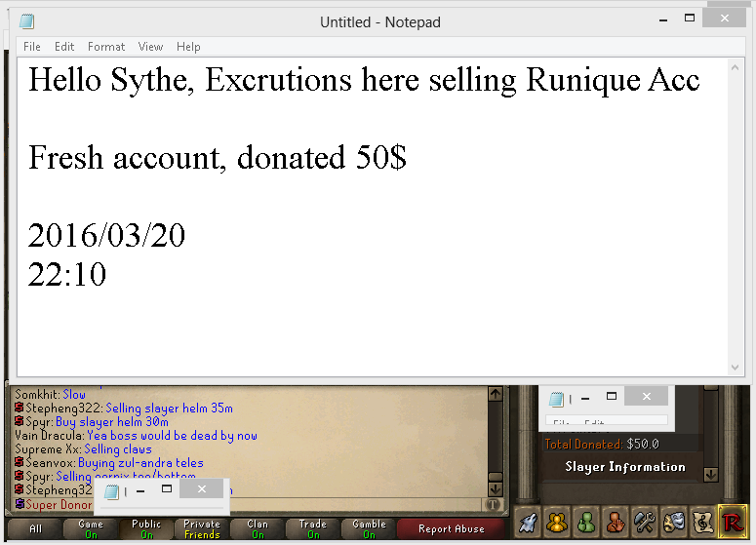Click the 'Hello Sythe' first line of text
This screenshot has height=545, width=756.
coord(364,80)
